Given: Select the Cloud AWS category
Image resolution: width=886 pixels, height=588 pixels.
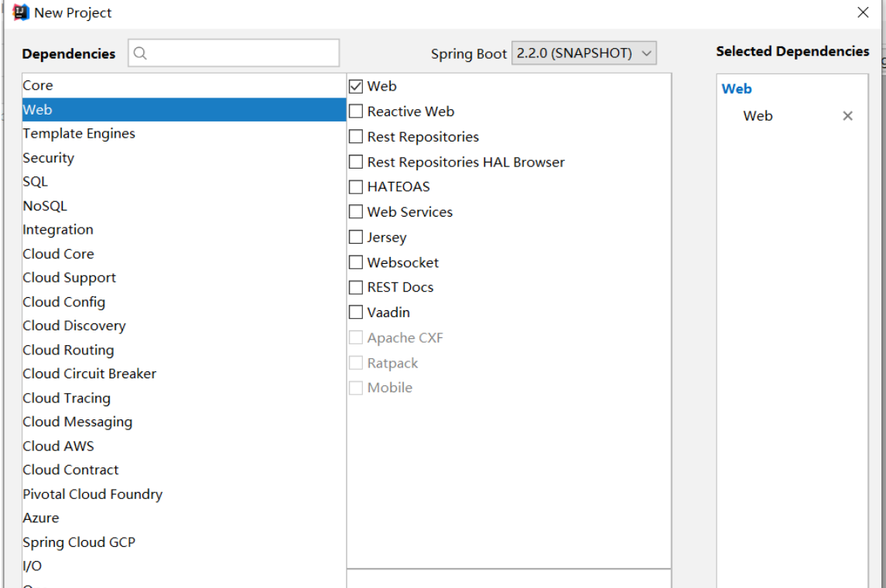Looking at the screenshot, I should coord(184,446).
